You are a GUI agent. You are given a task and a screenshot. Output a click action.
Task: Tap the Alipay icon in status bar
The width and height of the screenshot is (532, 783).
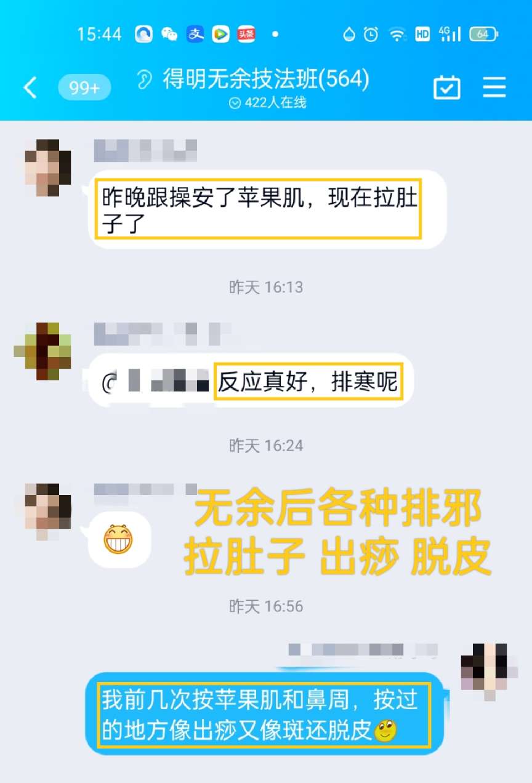click(195, 34)
